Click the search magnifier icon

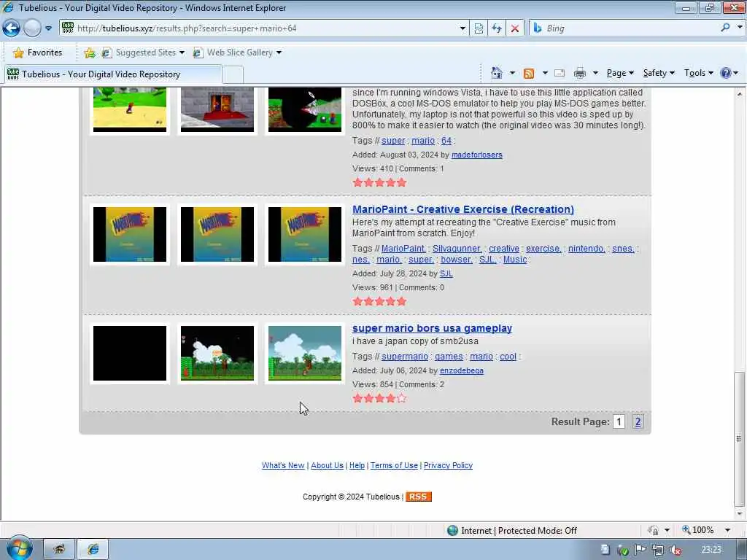725,28
